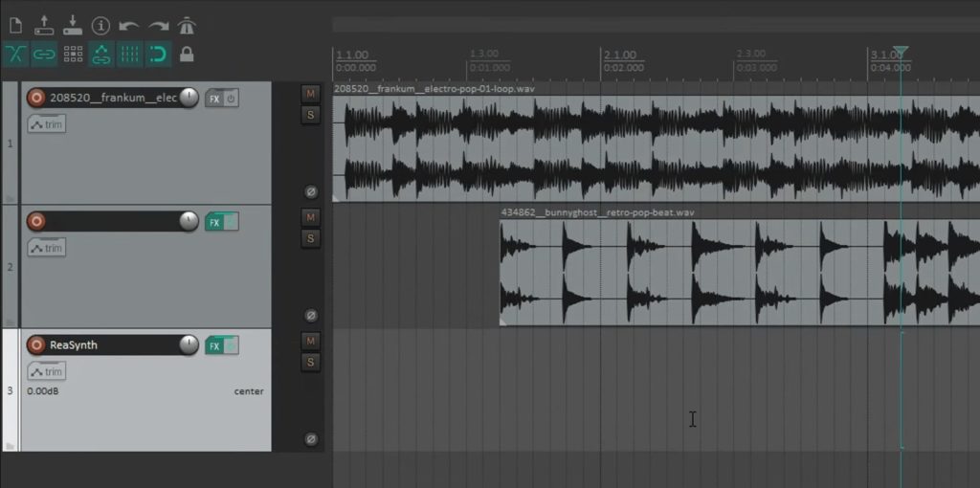Toggle the metronome icon
Viewport: 980px width, 488px height.
tap(187, 26)
